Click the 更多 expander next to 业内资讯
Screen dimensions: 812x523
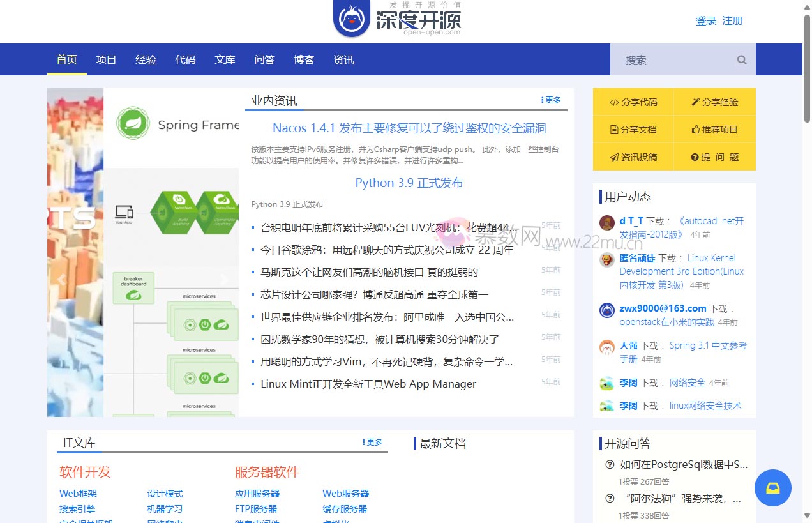[550, 100]
